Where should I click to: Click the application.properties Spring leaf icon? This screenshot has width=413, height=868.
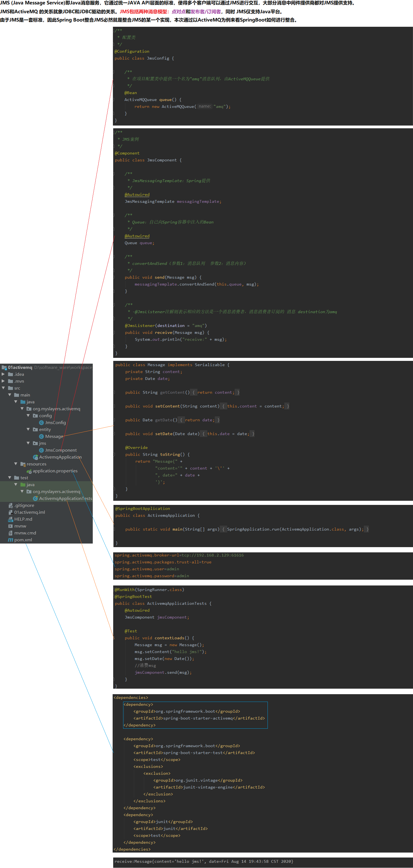coord(29,471)
